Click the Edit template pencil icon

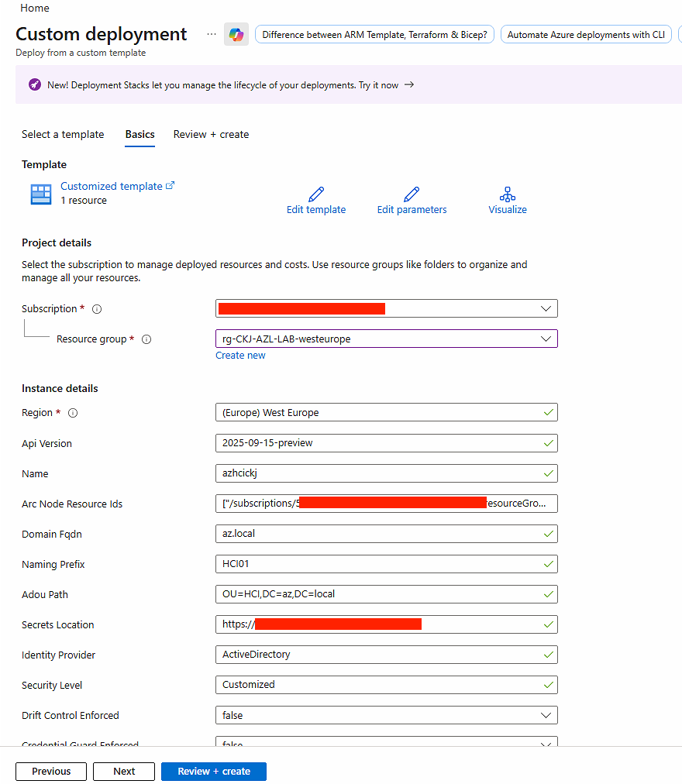(316, 194)
